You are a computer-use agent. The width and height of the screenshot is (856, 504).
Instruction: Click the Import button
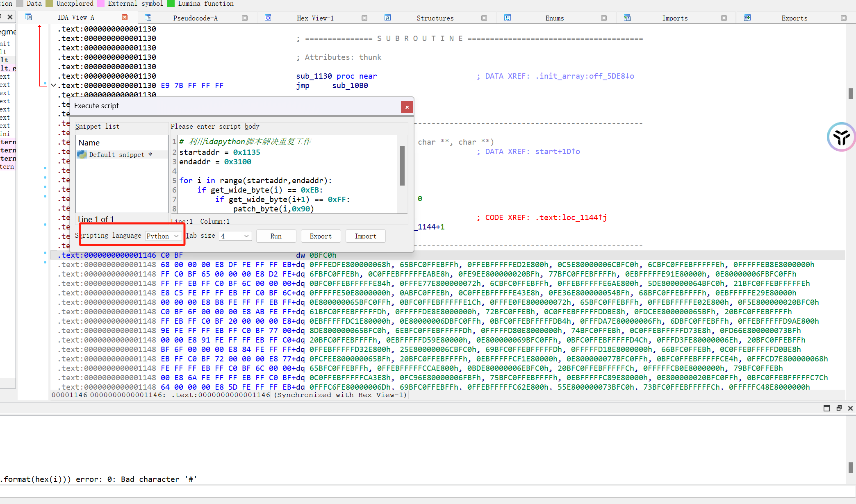365,236
